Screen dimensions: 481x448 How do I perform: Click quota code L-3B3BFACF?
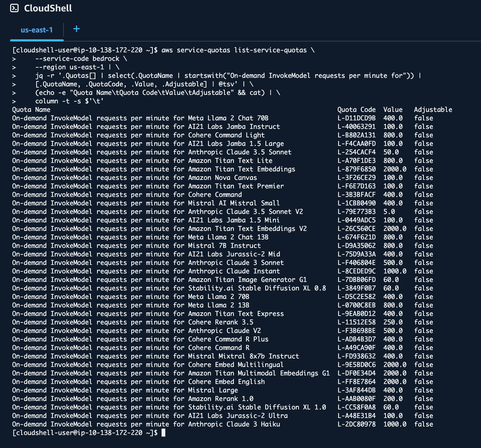[356, 195]
